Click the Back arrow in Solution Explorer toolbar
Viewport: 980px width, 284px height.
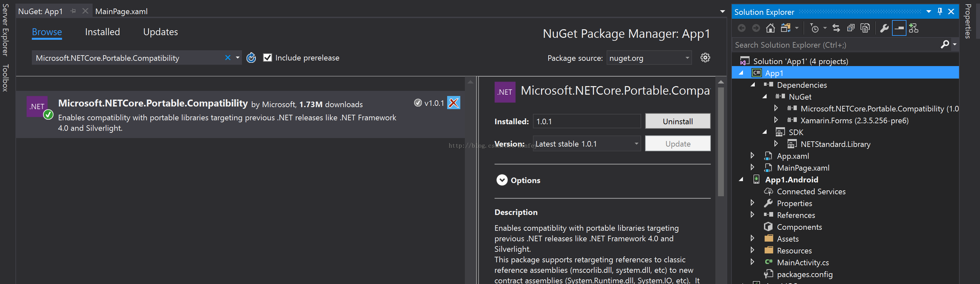(741, 28)
